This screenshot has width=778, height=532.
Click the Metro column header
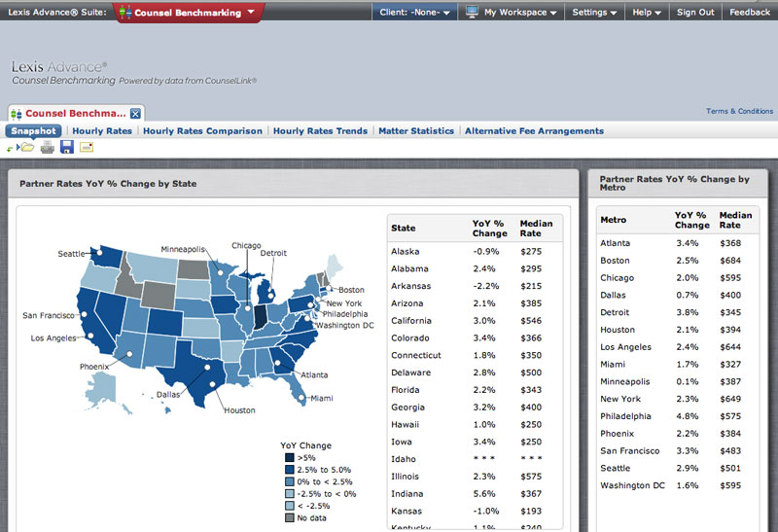614,220
